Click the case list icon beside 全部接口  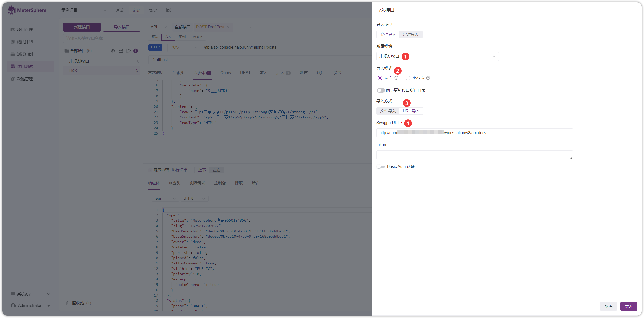pyautogui.click(x=121, y=51)
